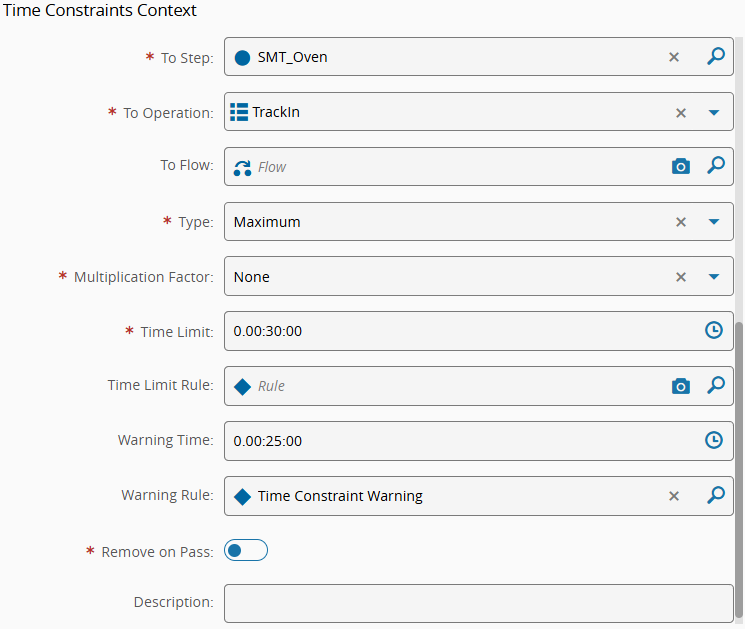Clear the Multiplication Factor None value
Image resolution: width=745 pixels, height=629 pixels.
[x=681, y=277]
